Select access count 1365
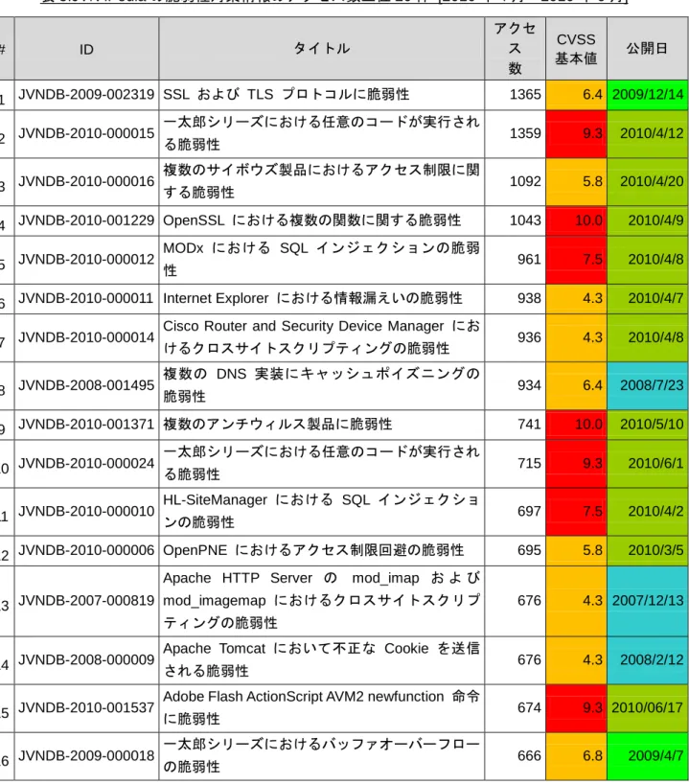 click(515, 95)
